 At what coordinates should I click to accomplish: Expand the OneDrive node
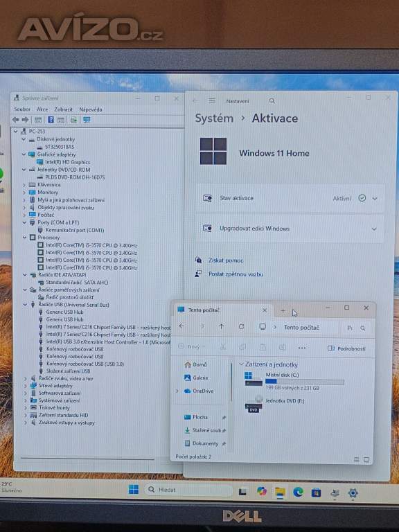[177, 391]
